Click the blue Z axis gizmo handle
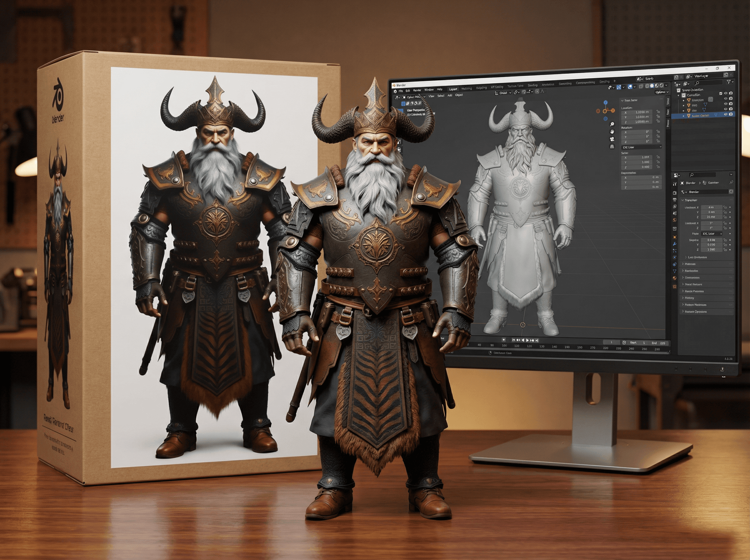This screenshot has width=750, height=560. (606, 102)
